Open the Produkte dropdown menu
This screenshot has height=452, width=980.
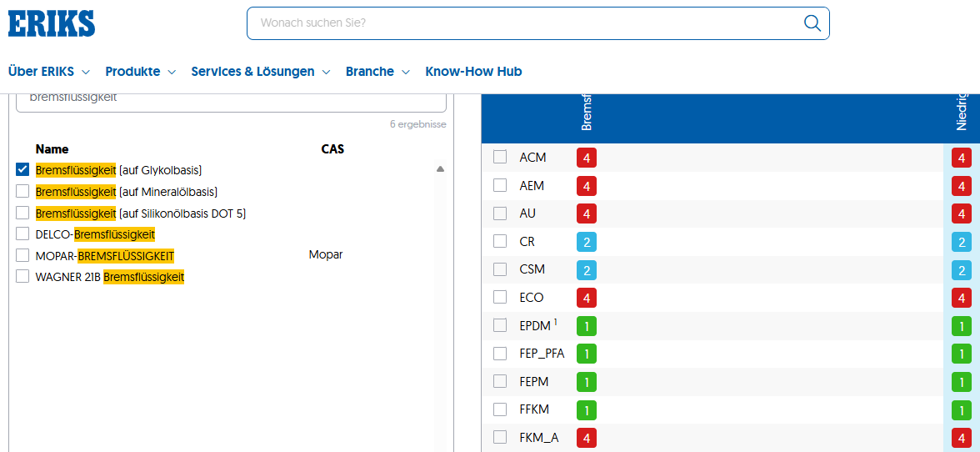(141, 72)
